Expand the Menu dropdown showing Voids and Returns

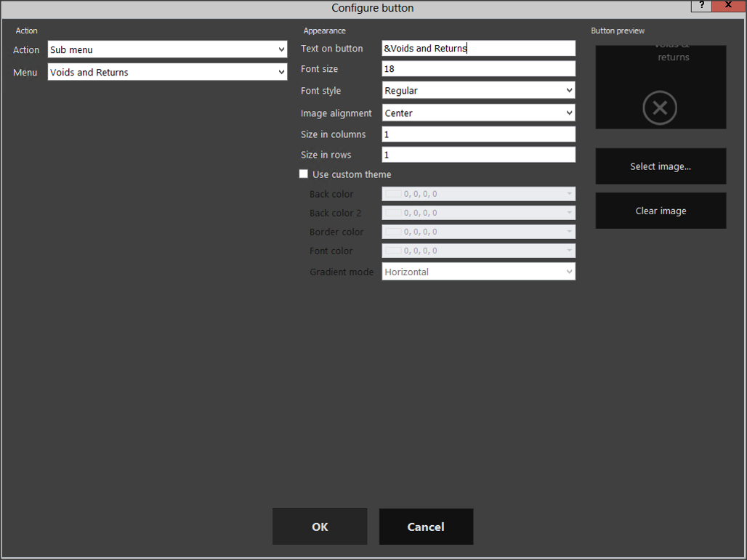[x=167, y=73]
